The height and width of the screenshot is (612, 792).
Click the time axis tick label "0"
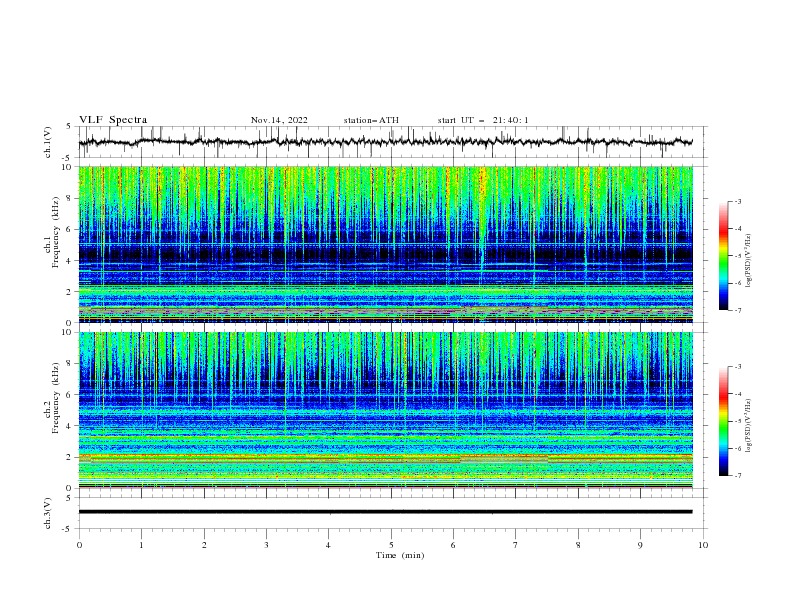[79, 545]
